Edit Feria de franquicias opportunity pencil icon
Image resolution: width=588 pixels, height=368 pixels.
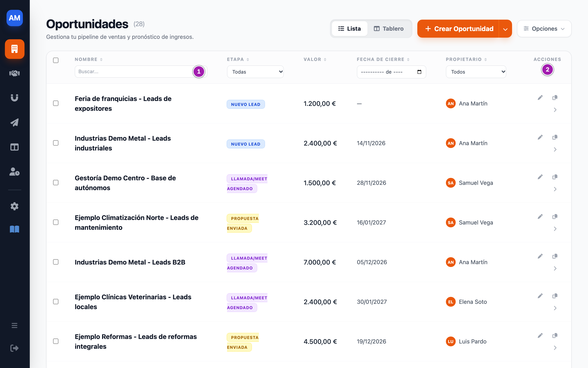coord(540,98)
